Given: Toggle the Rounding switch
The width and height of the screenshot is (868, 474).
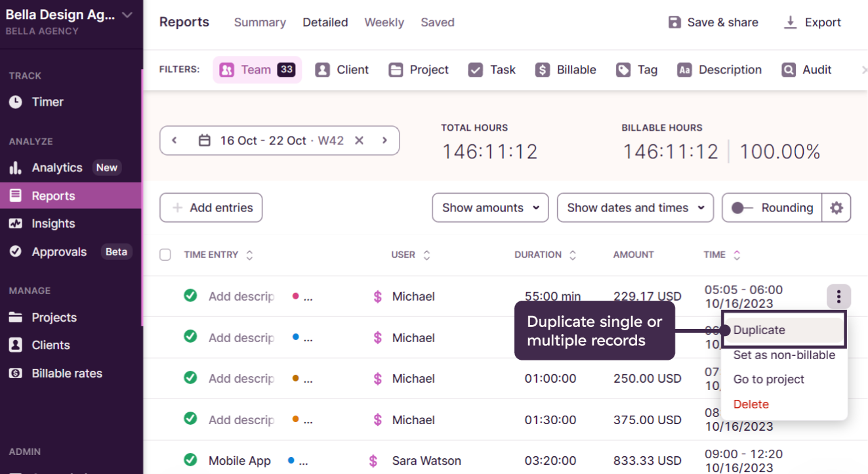Looking at the screenshot, I should click(x=741, y=207).
